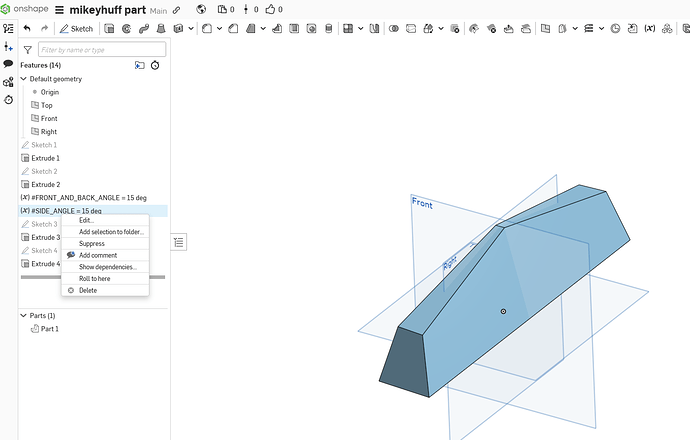Select the Revolve tool
Viewport: 690px width, 440px height.
126,29
